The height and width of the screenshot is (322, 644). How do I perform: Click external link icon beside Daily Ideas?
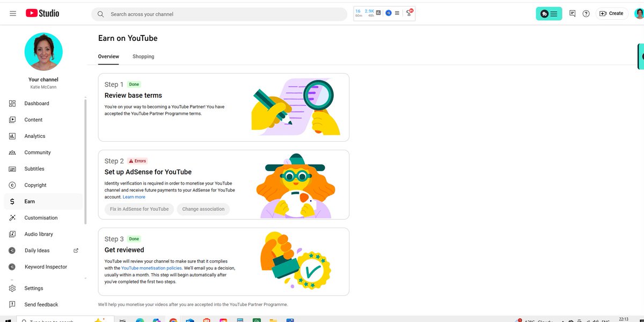pyautogui.click(x=76, y=251)
